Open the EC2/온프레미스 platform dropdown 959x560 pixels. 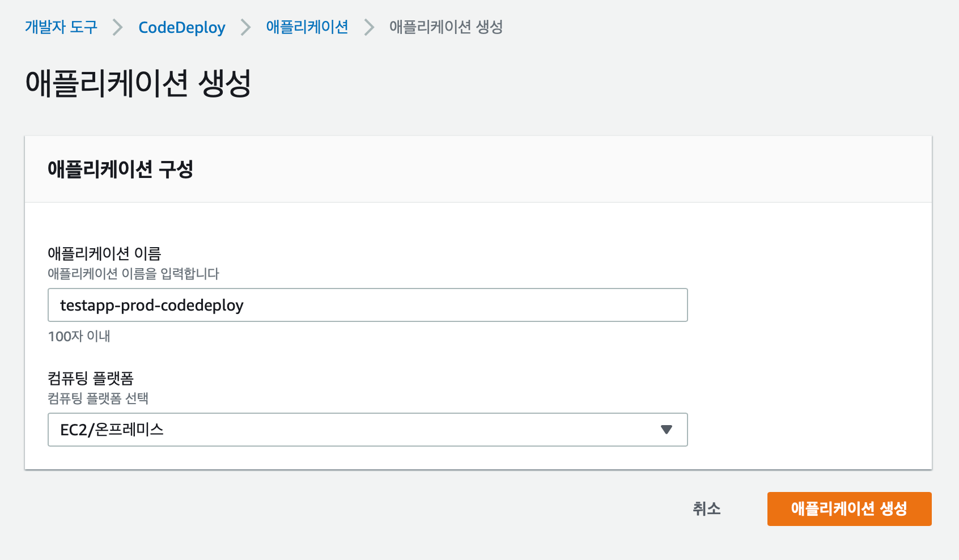367,430
